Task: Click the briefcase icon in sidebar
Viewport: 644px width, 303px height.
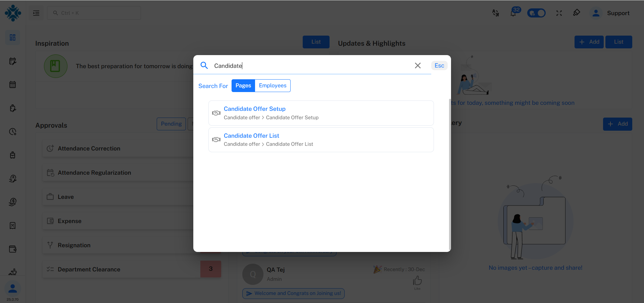Action: coord(12,155)
